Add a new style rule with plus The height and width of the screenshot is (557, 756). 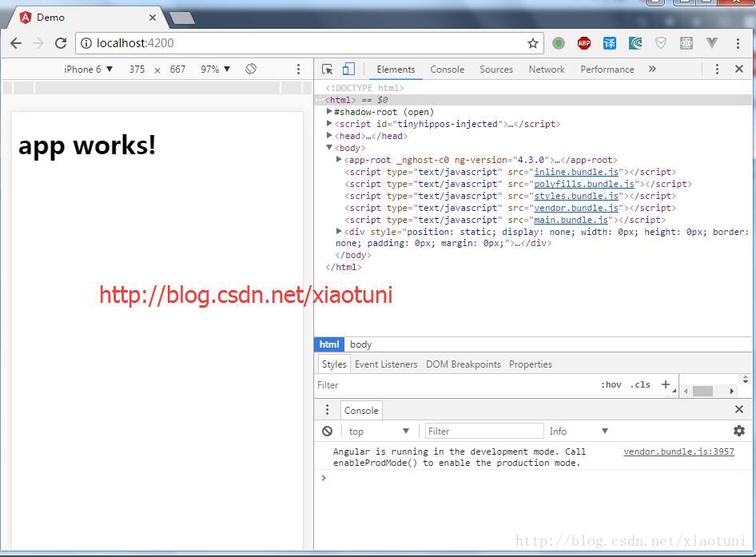[666, 384]
